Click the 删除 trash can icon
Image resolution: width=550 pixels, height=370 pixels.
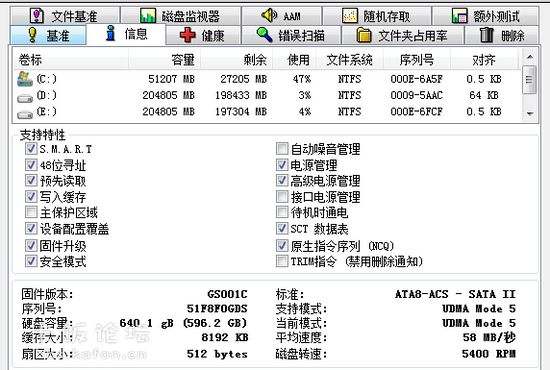487,35
